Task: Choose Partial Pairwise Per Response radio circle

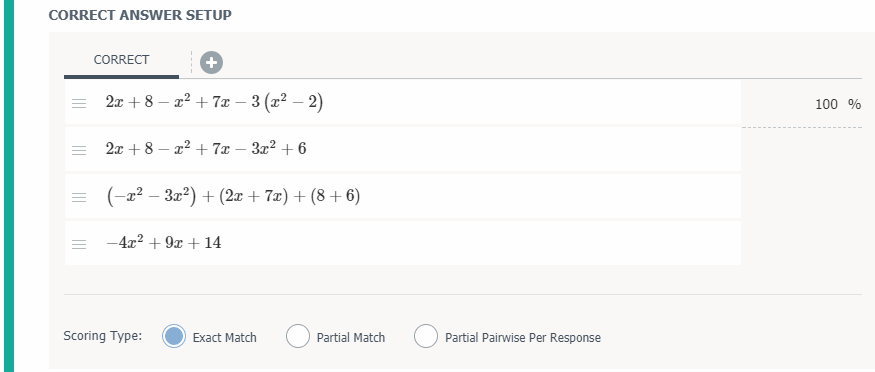Action: [426, 336]
